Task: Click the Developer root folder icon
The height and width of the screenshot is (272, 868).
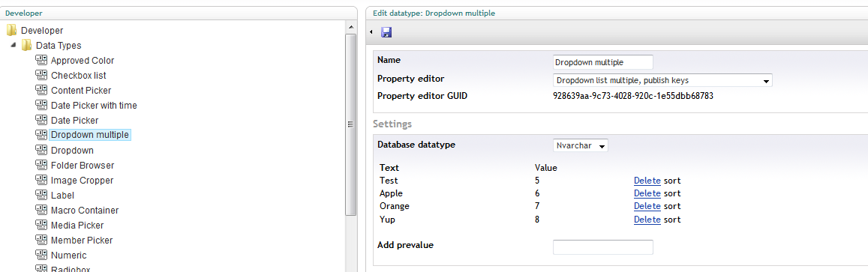Action: tap(11, 31)
